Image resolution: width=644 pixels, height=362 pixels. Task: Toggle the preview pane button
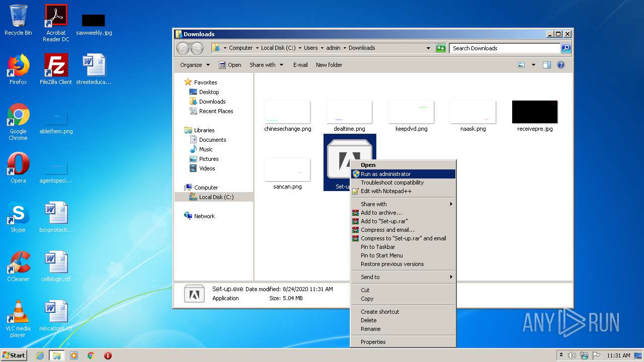(547, 65)
